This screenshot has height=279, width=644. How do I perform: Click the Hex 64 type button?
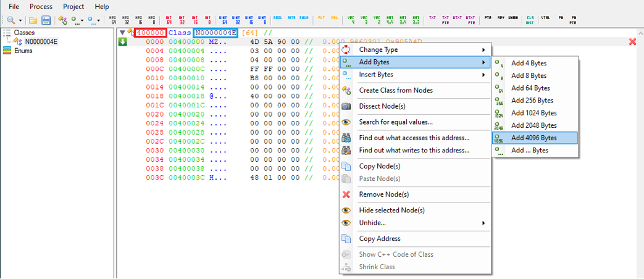pyautogui.click(x=112, y=20)
